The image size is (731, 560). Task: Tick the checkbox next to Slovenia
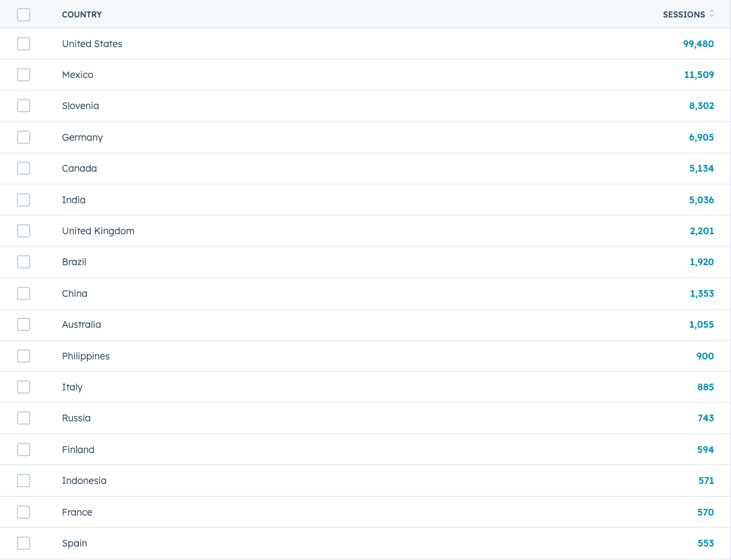pos(24,106)
